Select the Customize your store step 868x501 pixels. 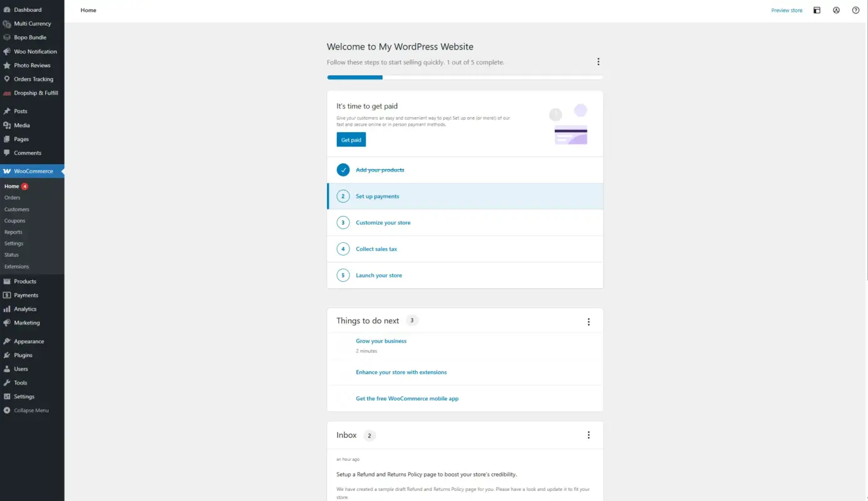click(x=465, y=222)
